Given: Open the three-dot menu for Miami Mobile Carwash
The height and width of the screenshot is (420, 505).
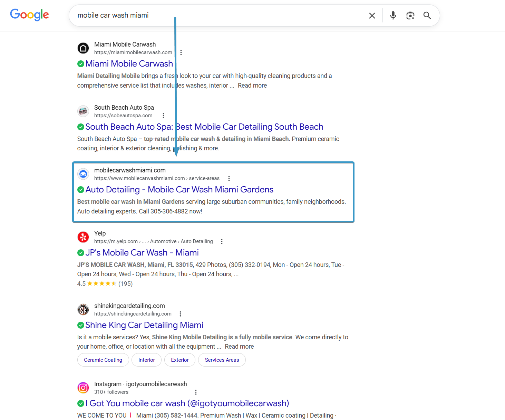Looking at the screenshot, I should click(181, 52).
